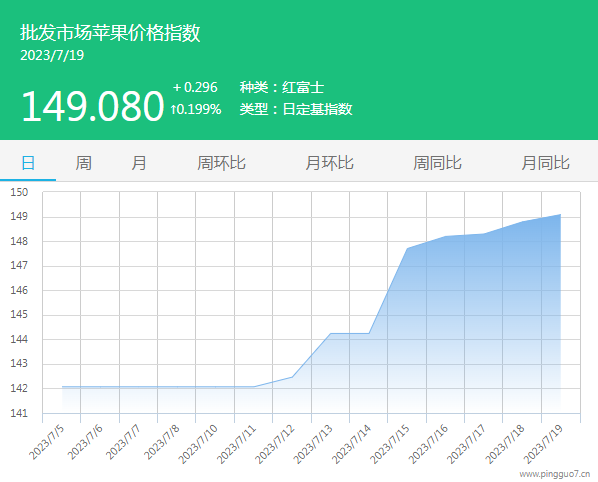Click the +0.296 change value

(195, 87)
